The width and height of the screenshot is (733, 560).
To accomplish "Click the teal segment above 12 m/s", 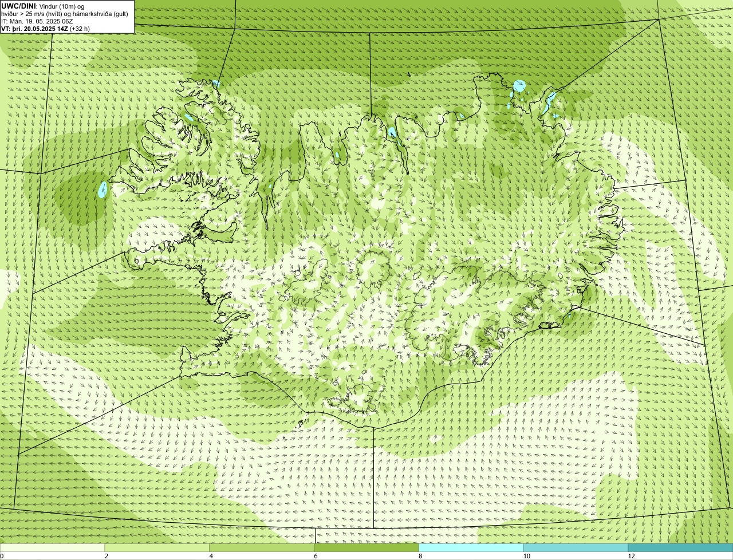I will point(680,548).
